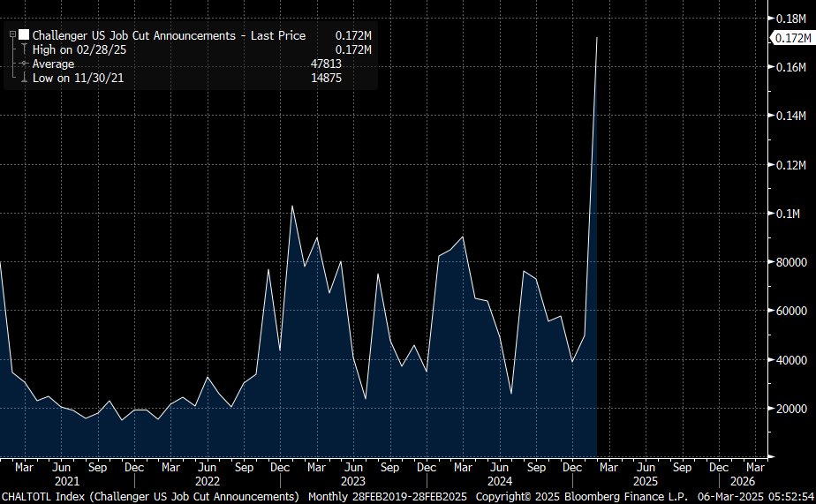This screenshot has width=816, height=504.
Task: Select the Jun label above 2024
Action: coord(500,467)
